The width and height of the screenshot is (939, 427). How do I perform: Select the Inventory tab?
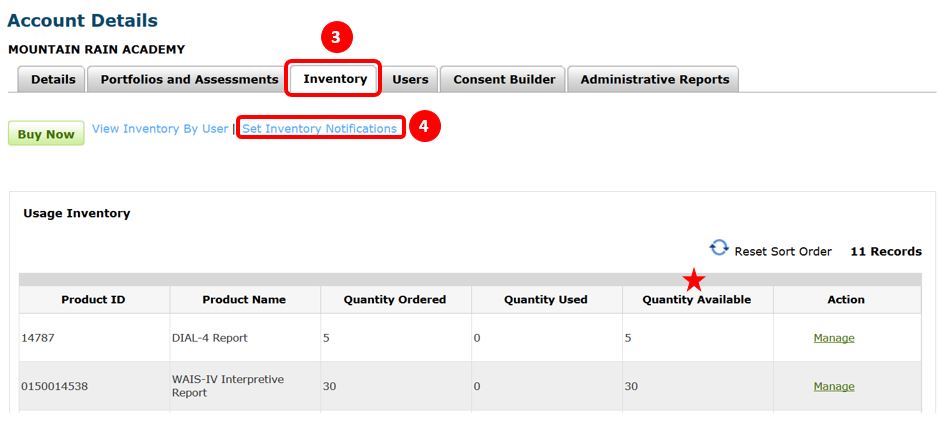pyautogui.click(x=335, y=79)
